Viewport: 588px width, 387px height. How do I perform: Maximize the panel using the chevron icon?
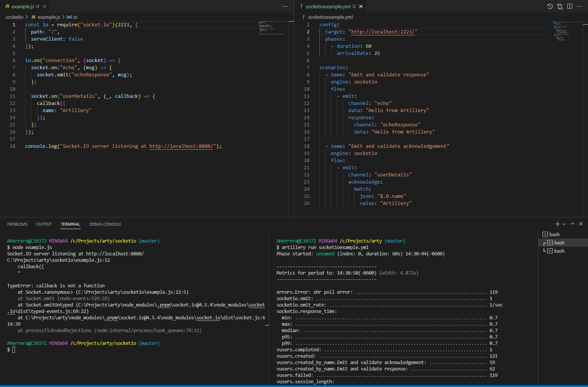(x=572, y=223)
